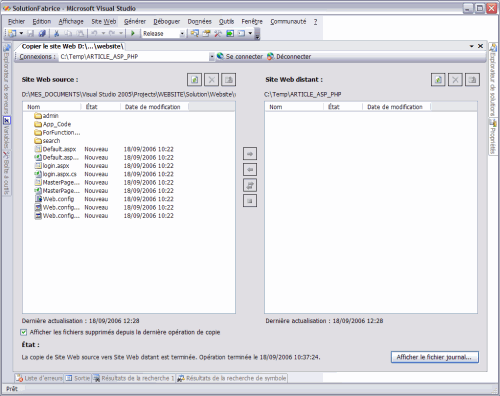Sort source list by 'Nom' column header

(x=52, y=107)
